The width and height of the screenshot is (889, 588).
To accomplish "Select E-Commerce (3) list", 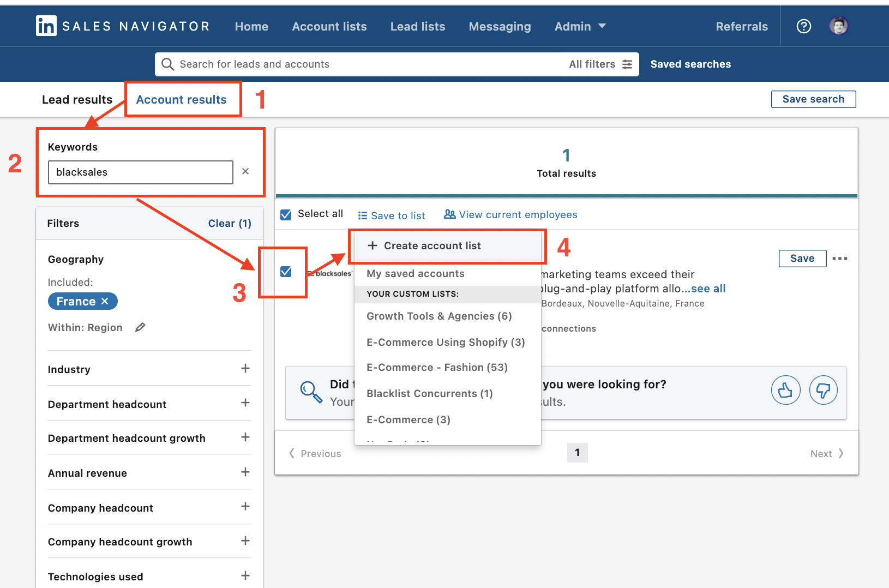I will [x=409, y=419].
